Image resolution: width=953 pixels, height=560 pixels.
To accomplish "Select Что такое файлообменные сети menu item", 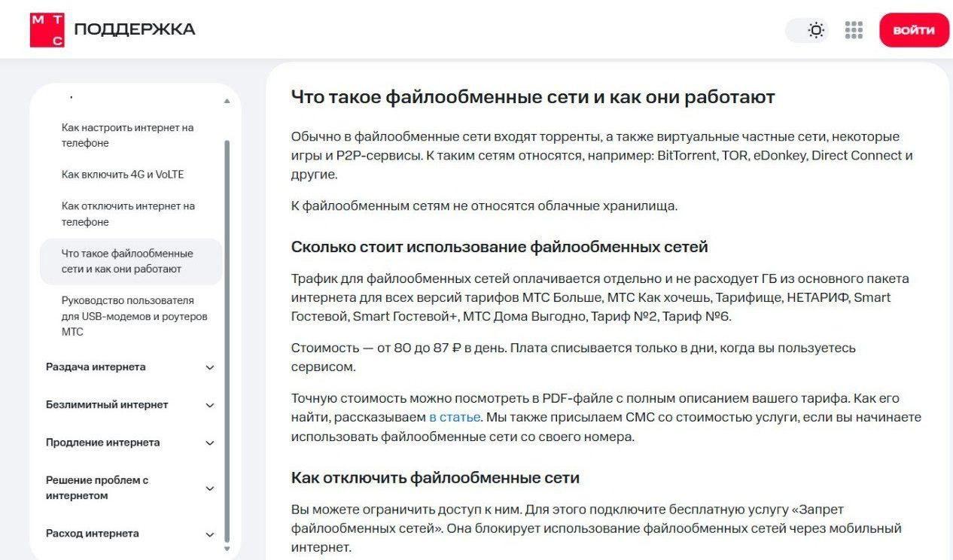I will click(x=127, y=261).
